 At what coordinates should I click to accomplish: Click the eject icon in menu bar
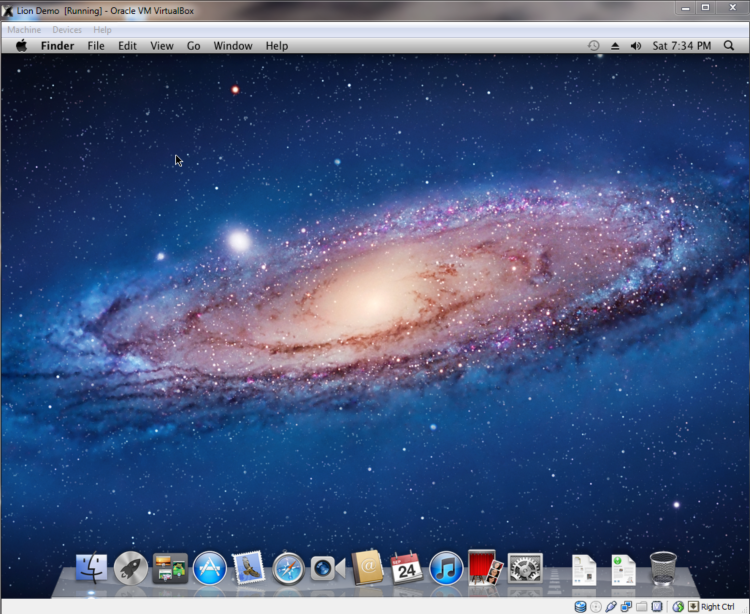(x=615, y=46)
